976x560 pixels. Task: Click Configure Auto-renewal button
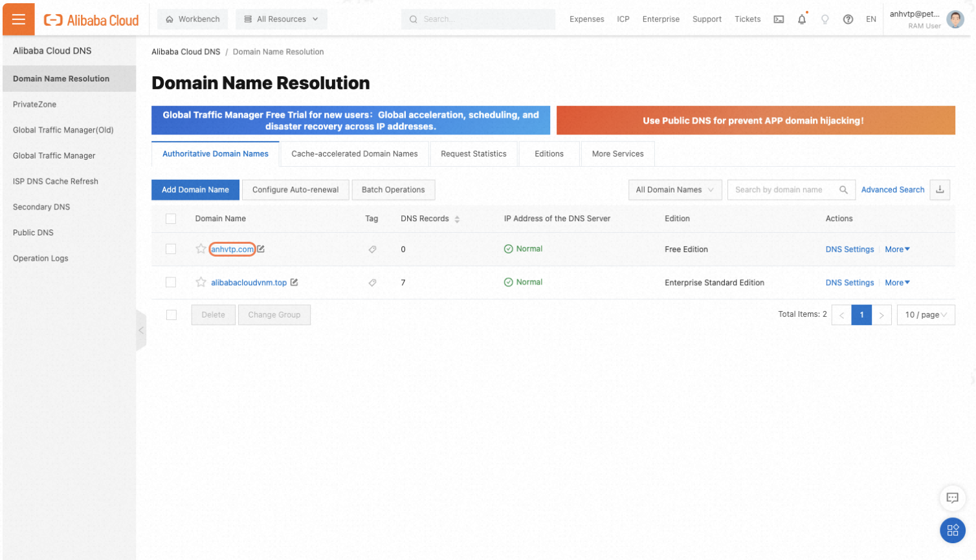296,189
